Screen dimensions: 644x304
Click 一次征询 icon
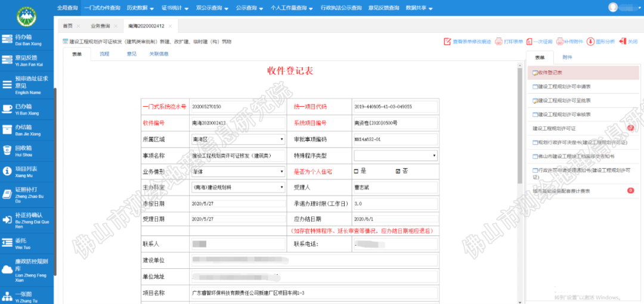pyautogui.click(x=529, y=42)
